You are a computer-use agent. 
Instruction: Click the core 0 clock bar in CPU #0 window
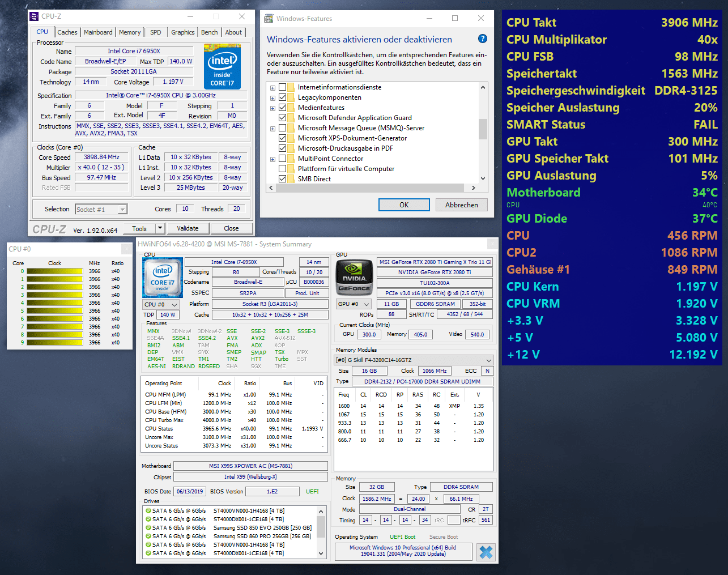click(x=55, y=271)
